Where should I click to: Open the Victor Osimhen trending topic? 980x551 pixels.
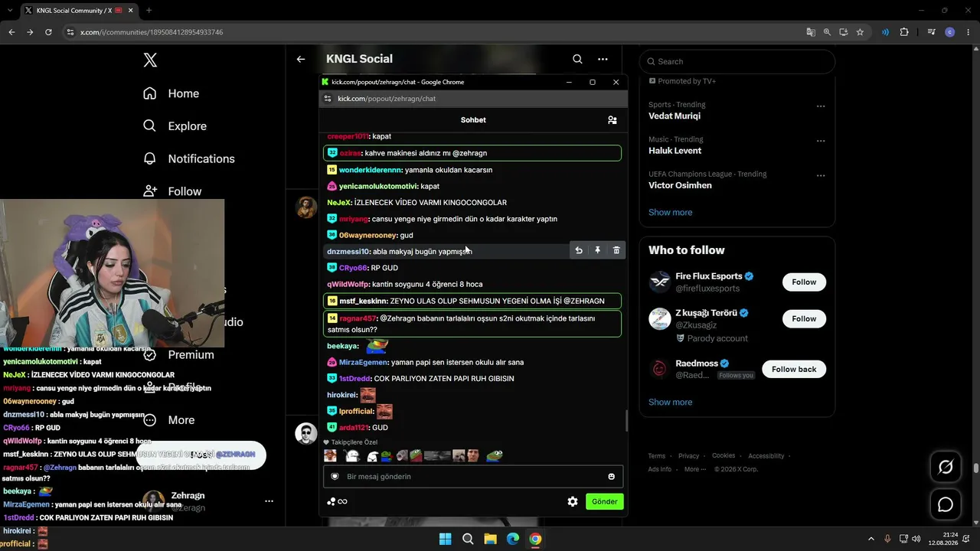680,185
